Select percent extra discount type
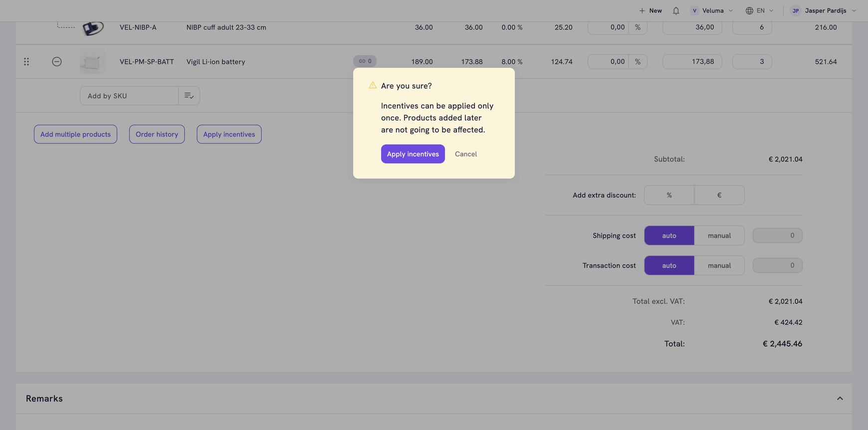Image resolution: width=868 pixels, height=430 pixels. (669, 195)
